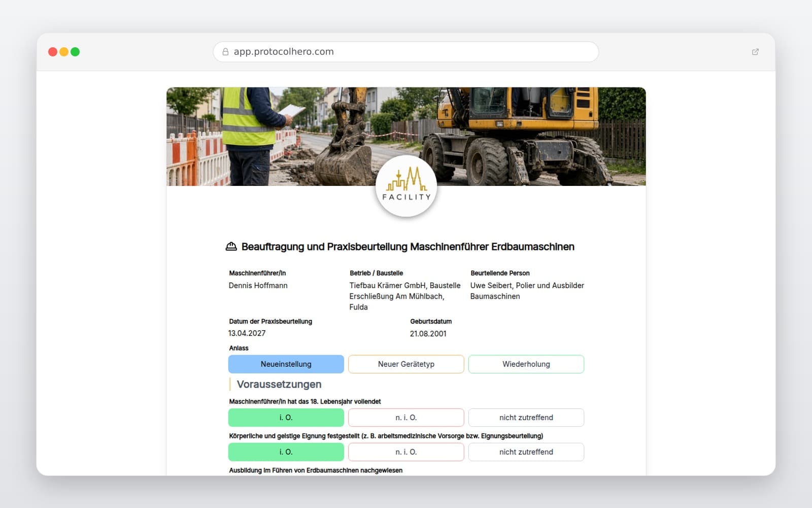Mark 18. Lebensjahr vollendet as n. i. O.
This screenshot has width=812, height=508.
[406, 418]
